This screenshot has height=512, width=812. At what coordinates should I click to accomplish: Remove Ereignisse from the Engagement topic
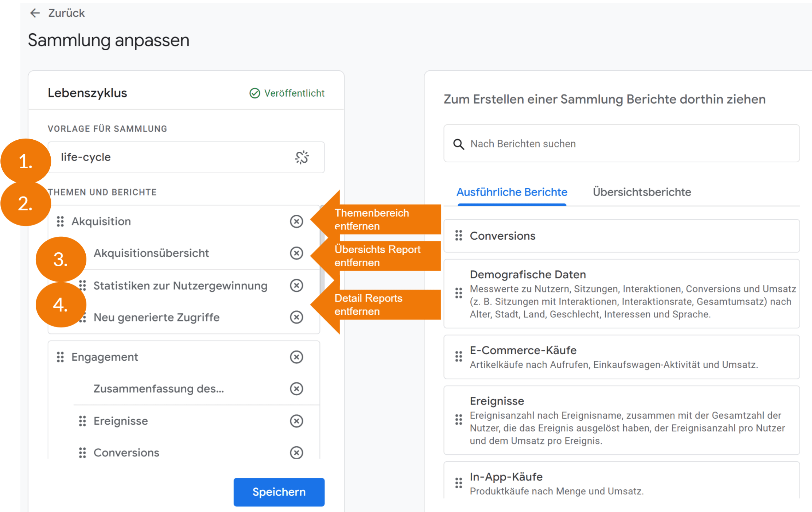click(296, 421)
